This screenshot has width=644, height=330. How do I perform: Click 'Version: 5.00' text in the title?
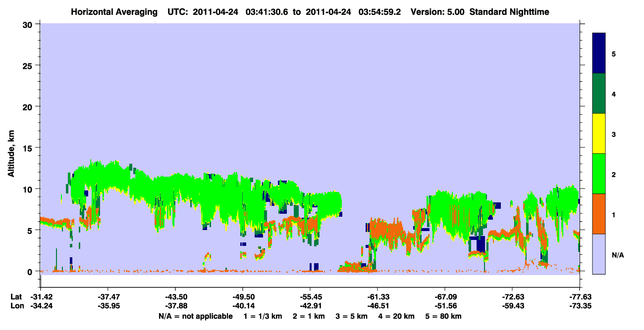437,12
